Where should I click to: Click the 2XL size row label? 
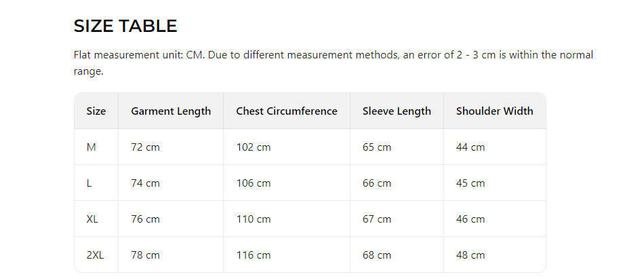[x=95, y=255]
